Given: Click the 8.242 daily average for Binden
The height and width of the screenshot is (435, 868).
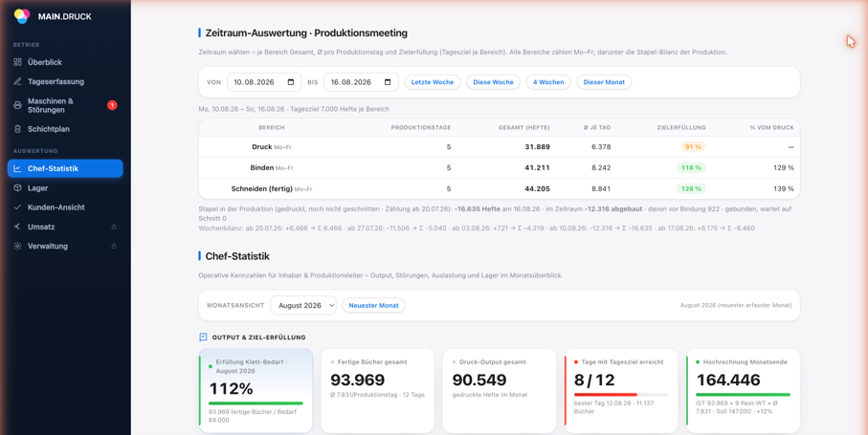Looking at the screenshot, I should [x=601, y=167].
